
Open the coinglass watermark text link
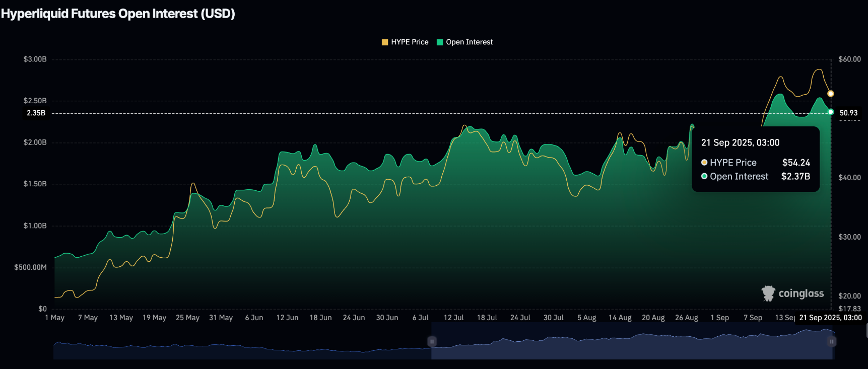pyautogui.click(x=801, y=293)
